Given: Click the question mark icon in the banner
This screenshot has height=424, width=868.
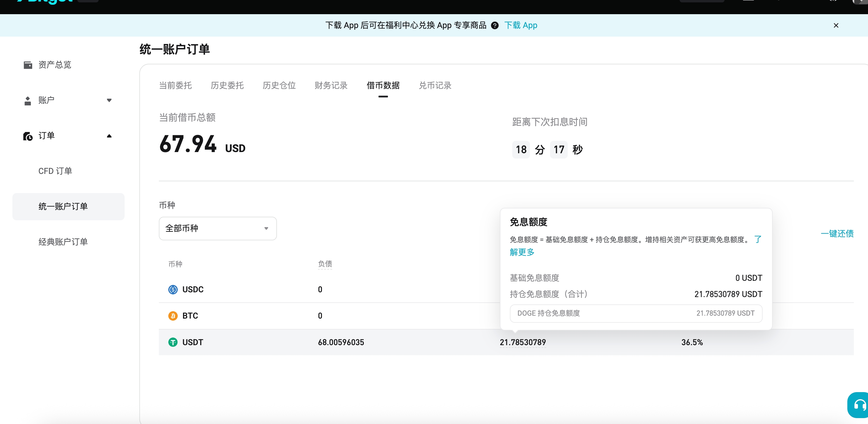Looking at the screenshot, I should (495, 25).
